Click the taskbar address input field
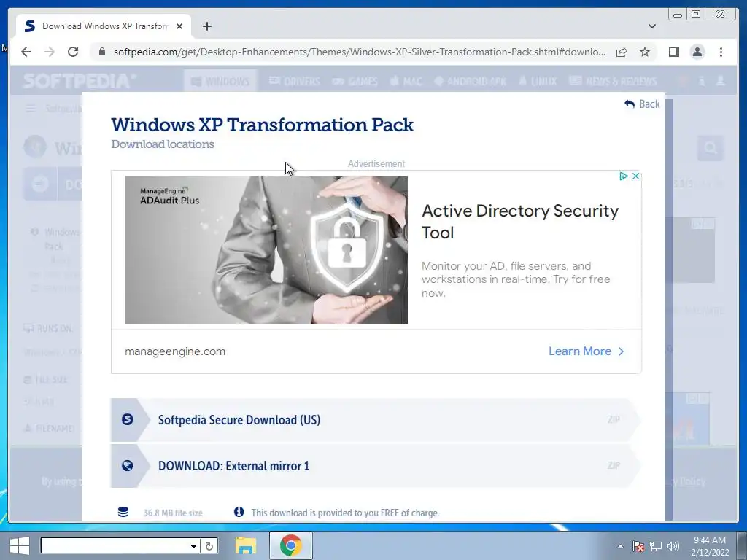Screen dimensions: 747x560 115,546
